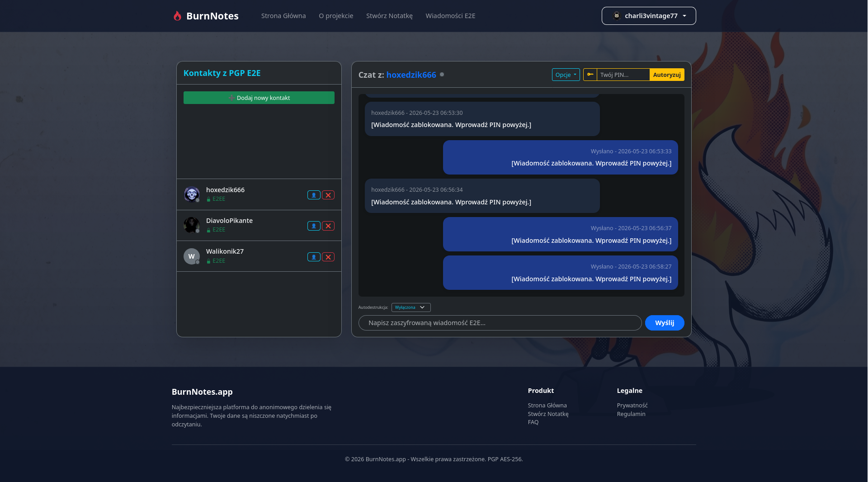Open hoxedzik666 profile via blue user icon

[314, 195]
